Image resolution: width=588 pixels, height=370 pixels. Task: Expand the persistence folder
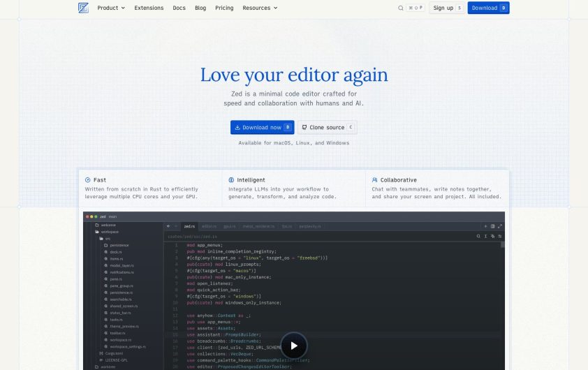coord(116,245)
